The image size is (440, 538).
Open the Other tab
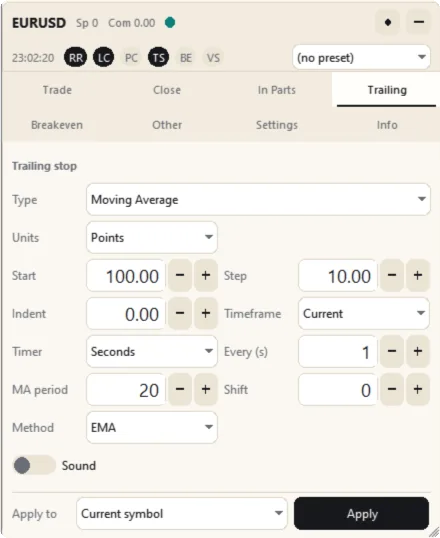167,125
